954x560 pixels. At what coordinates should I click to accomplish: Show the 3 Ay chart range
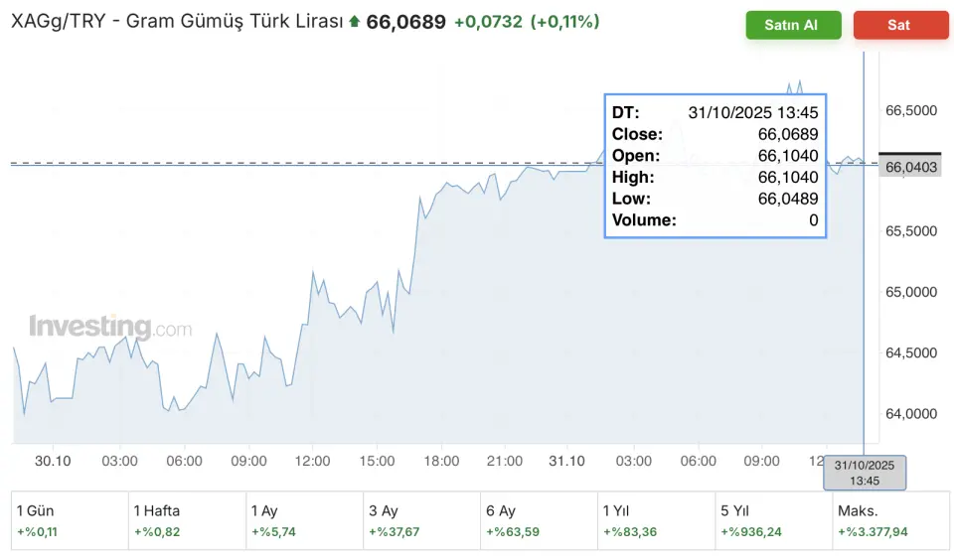point(421,520)
